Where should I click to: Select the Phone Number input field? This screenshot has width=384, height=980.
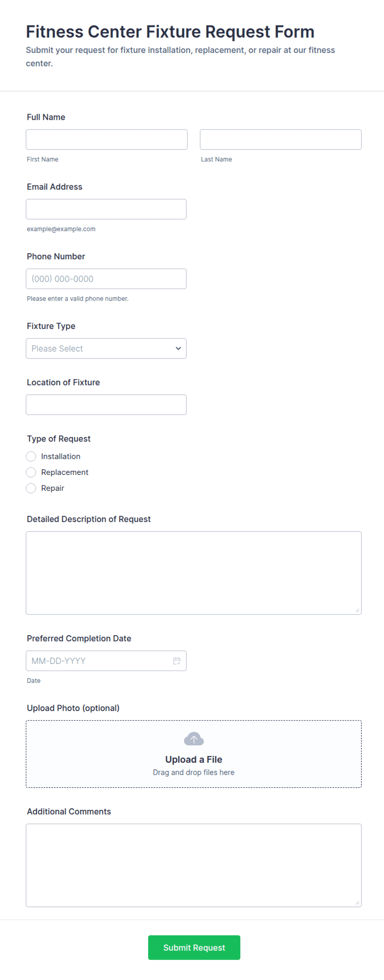106,279
